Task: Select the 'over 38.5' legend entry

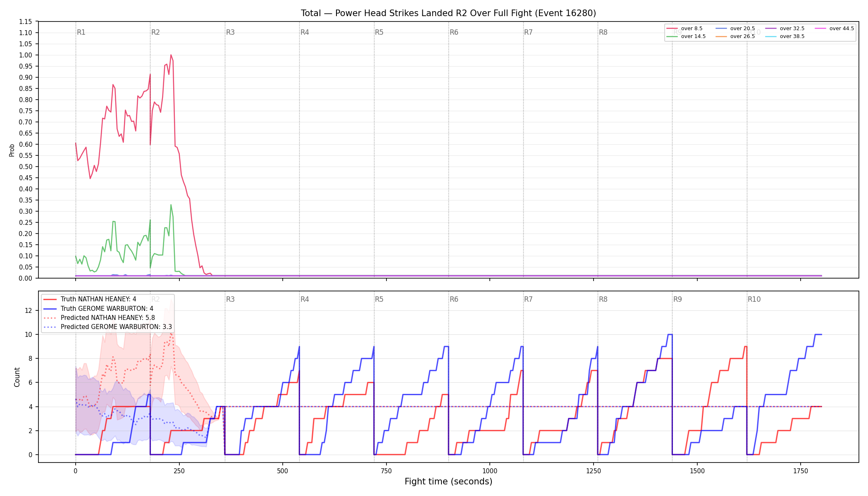Action: (785, 36)
